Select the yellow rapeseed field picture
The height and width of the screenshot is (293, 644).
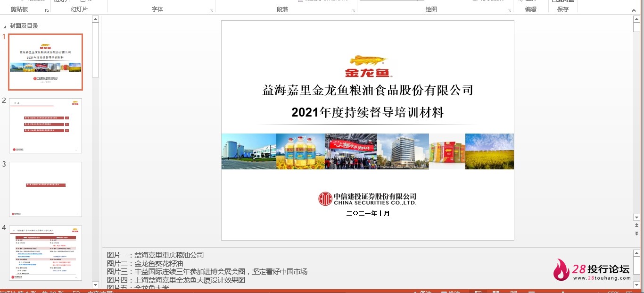(x=489, y=151)
